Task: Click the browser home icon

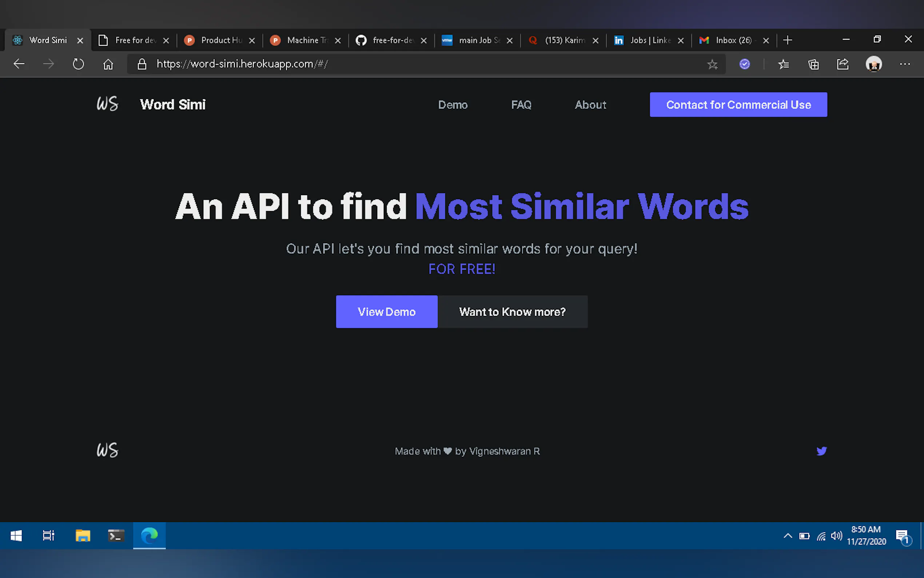Action: pos(108,64)
